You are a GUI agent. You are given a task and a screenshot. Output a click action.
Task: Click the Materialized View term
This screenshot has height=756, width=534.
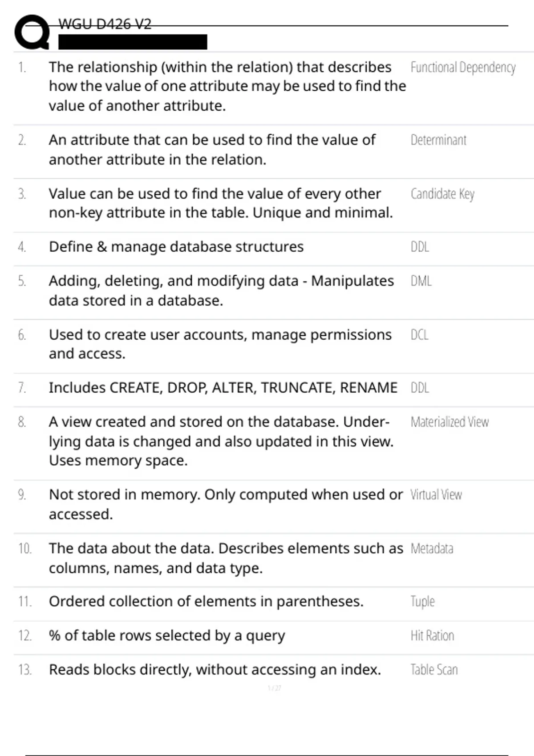(x=449, y=422)
